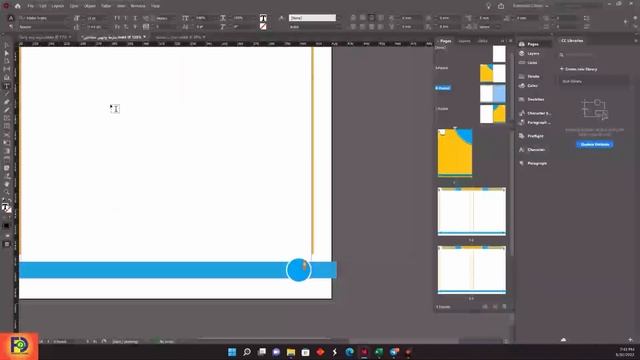Click the lightbulb Discover icon
Screen dimensions: 640x360
coord(489,6)
